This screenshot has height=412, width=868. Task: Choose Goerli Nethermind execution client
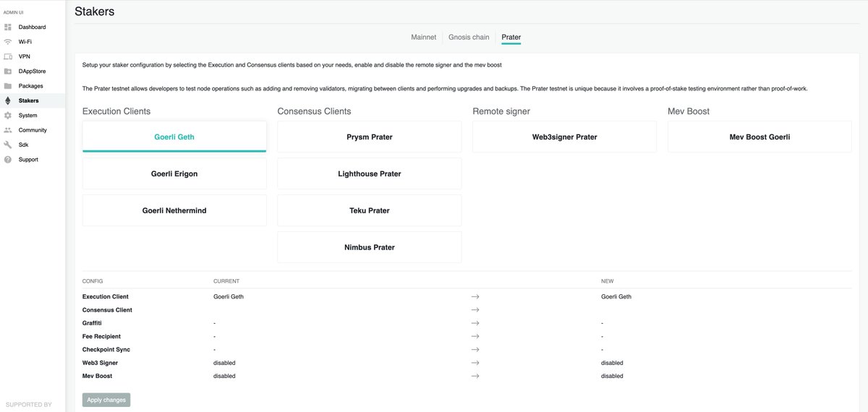174,210
